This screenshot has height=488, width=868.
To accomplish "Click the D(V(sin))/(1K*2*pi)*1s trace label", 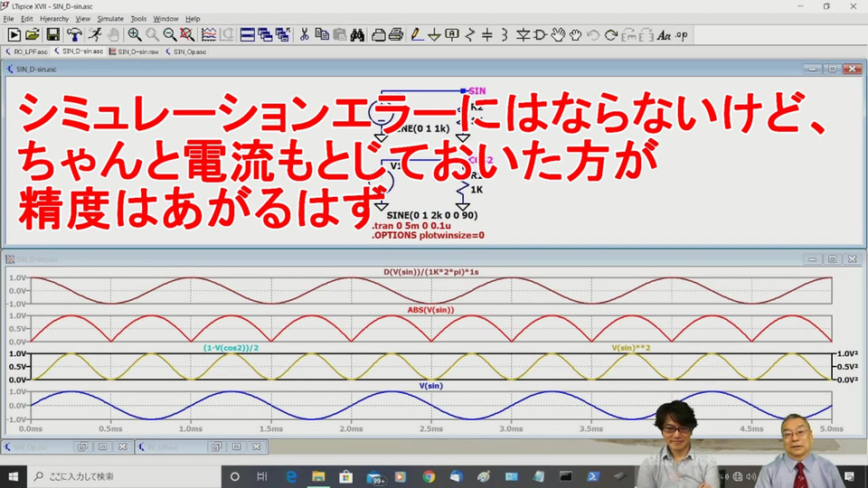I will (x=430, y=272).
